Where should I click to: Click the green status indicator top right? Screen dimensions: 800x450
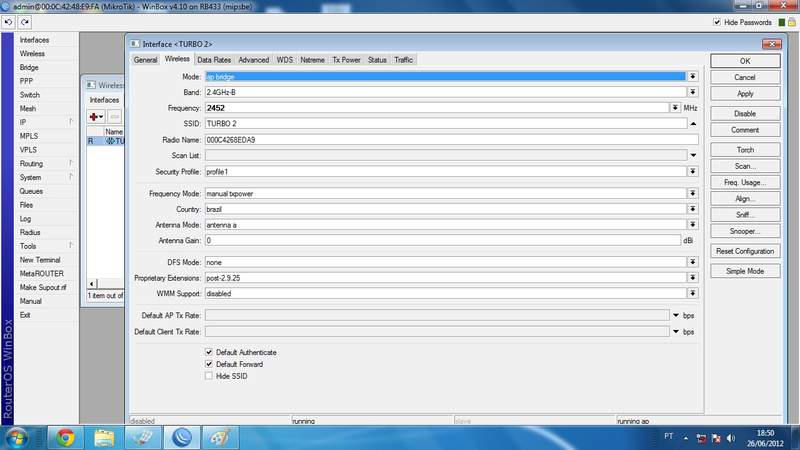click(782, 22)
